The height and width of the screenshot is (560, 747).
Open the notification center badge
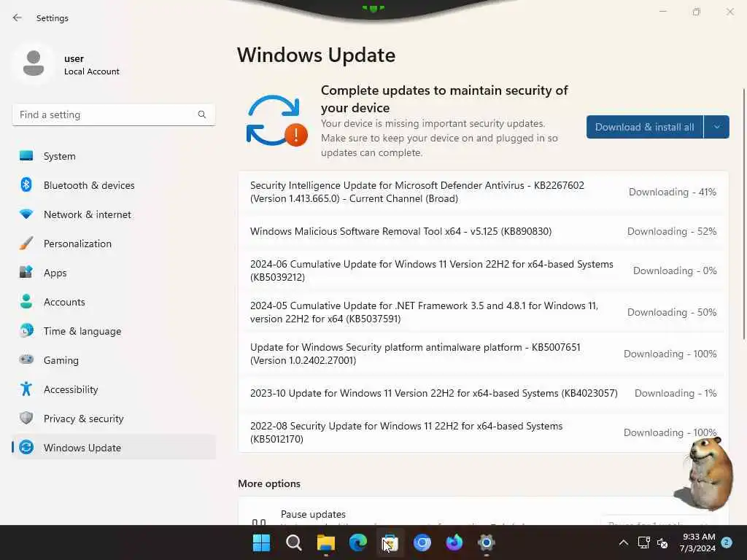(727, 542)
